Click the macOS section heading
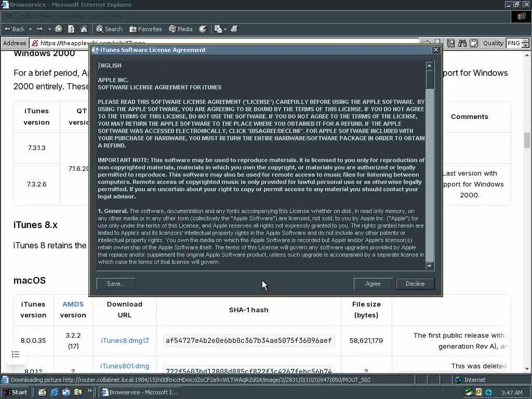Image resolution: width=532 pixels, height=399 pixels. (30, 281)
